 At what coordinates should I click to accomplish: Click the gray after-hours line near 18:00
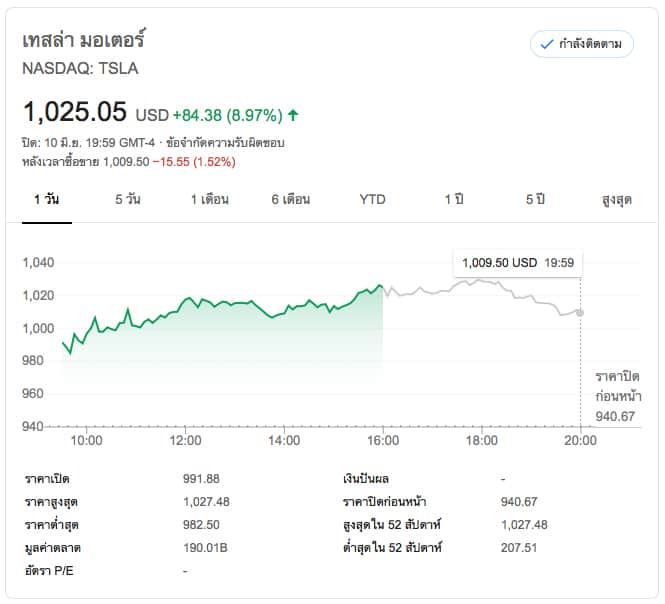pyautogui.click(x=482, y=281)
